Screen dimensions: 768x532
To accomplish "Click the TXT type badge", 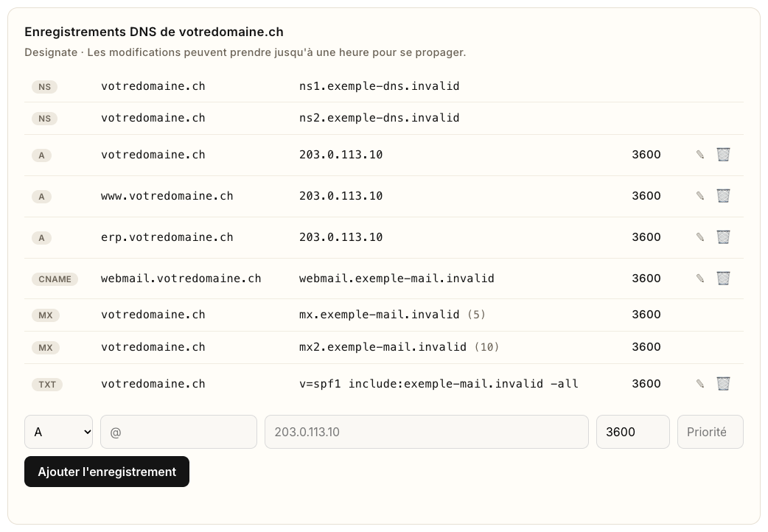I will click(x=47, y=385).
